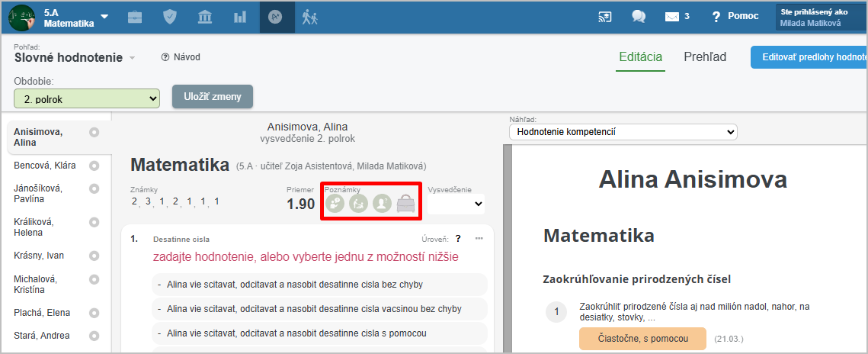This screenshot has width=868, height=354.
Task: Switch to the Prehľad tab
Action: [x=705, y=57]
